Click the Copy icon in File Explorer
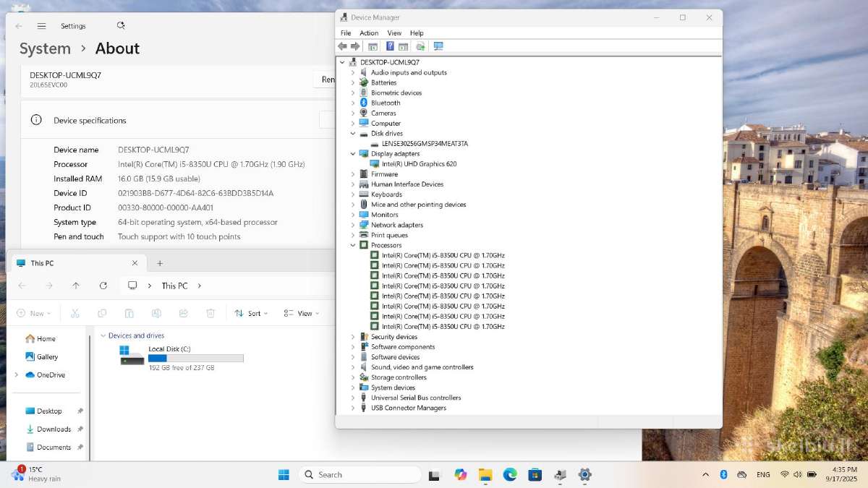Viewport: 868px width, 488px height. click(102, 313)
